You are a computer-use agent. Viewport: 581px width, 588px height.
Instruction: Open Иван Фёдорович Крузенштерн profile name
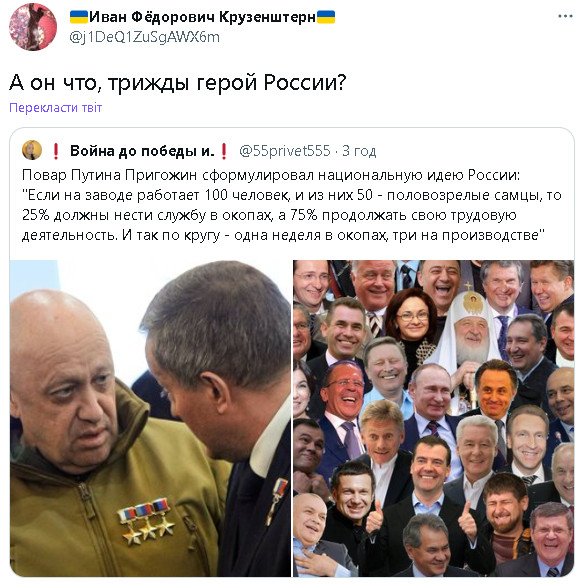coord(203,17)
